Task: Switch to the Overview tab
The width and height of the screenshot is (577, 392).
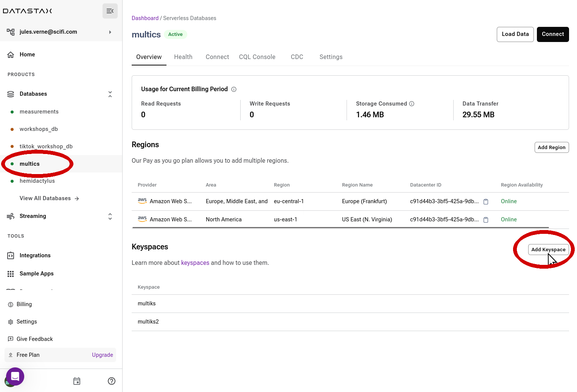Action: point(149,57)
